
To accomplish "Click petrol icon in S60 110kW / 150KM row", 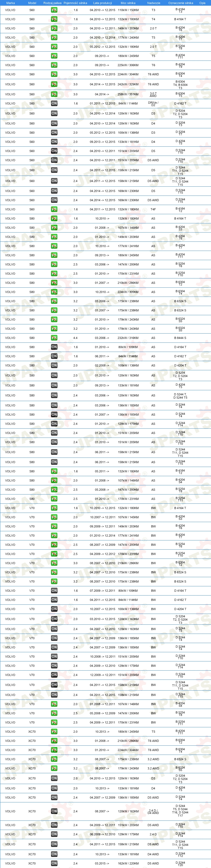I will 54,10.
